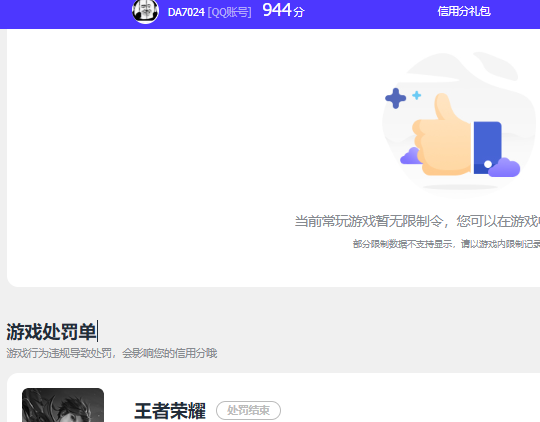The width and height of the screenshot is (540, 422).
Task: Click the 游戏行为违规导致处罚 subtitle
Action: (112, 353)
